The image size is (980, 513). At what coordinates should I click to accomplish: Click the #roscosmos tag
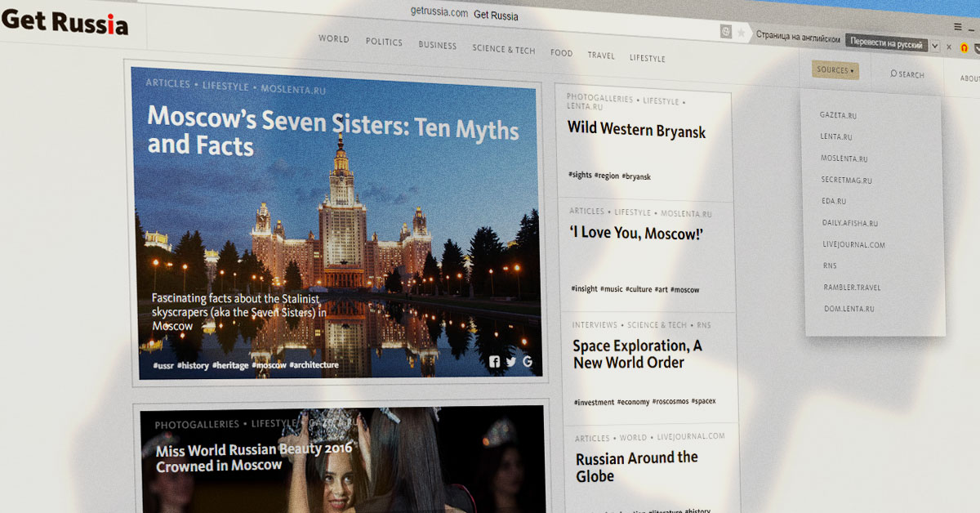[x=670, y=402]
